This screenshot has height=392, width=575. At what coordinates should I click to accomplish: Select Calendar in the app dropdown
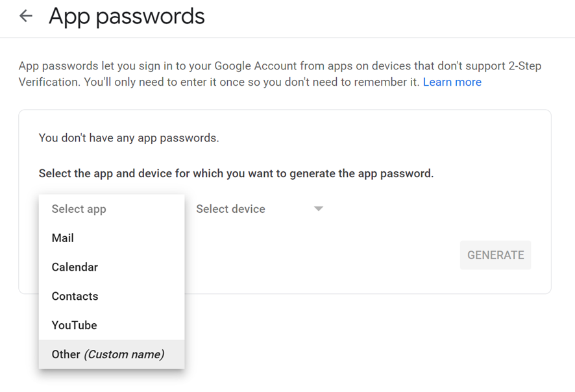[75, 267]
